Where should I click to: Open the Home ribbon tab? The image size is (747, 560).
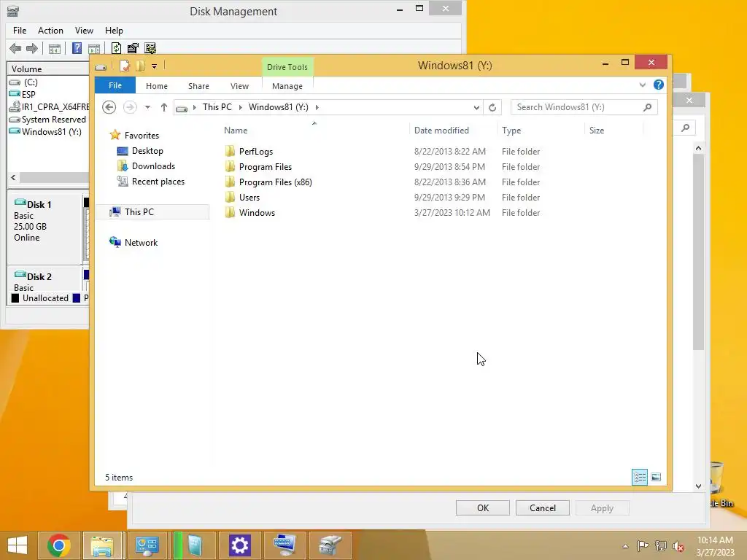pos(157,86)
